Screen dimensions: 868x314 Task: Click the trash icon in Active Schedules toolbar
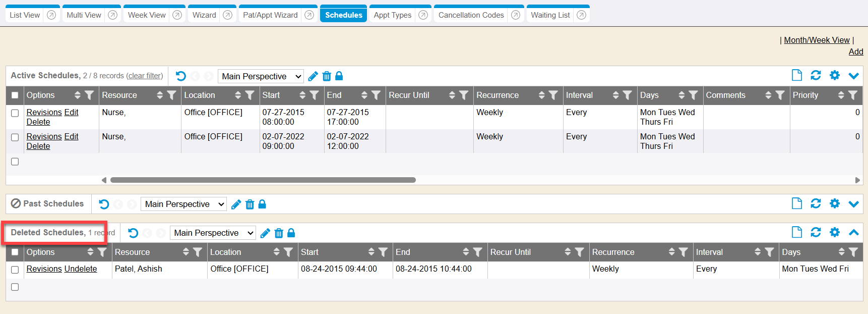point(327,76)
